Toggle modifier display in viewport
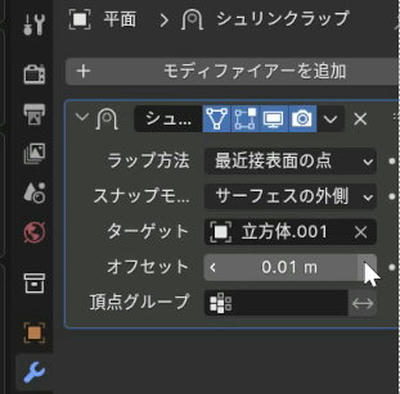This screenshot has width=400, height=394. pos(273,119)
